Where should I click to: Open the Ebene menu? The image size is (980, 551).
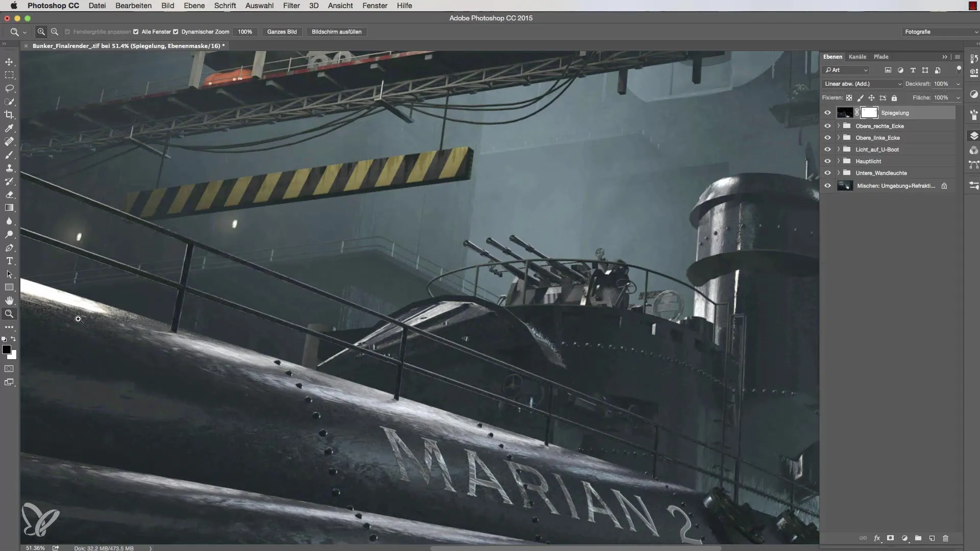point(194,6)
